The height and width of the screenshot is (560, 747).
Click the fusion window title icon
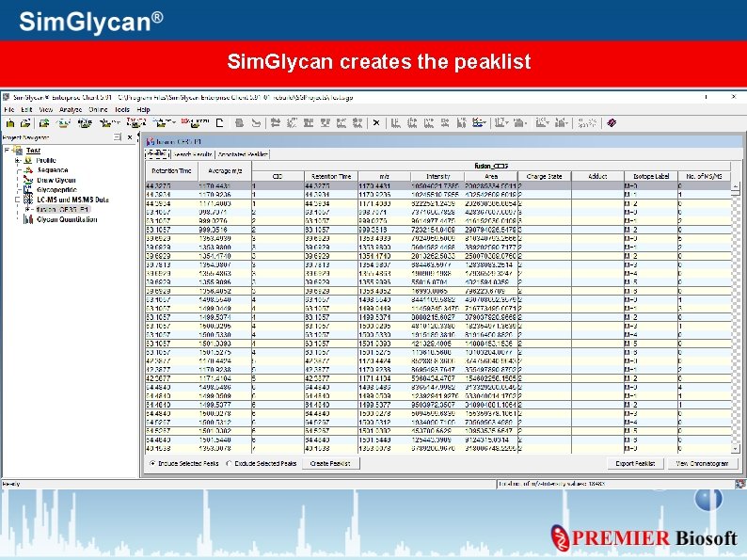[x=151, y=141]
